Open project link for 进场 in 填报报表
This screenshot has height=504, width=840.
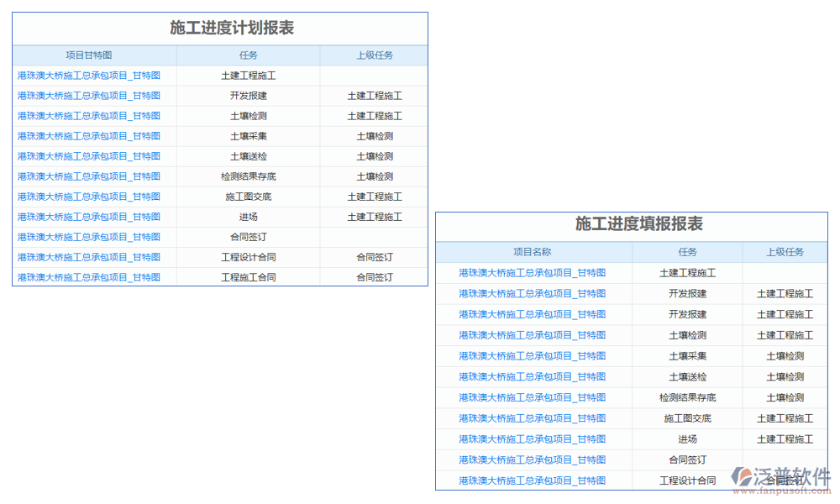532,439
